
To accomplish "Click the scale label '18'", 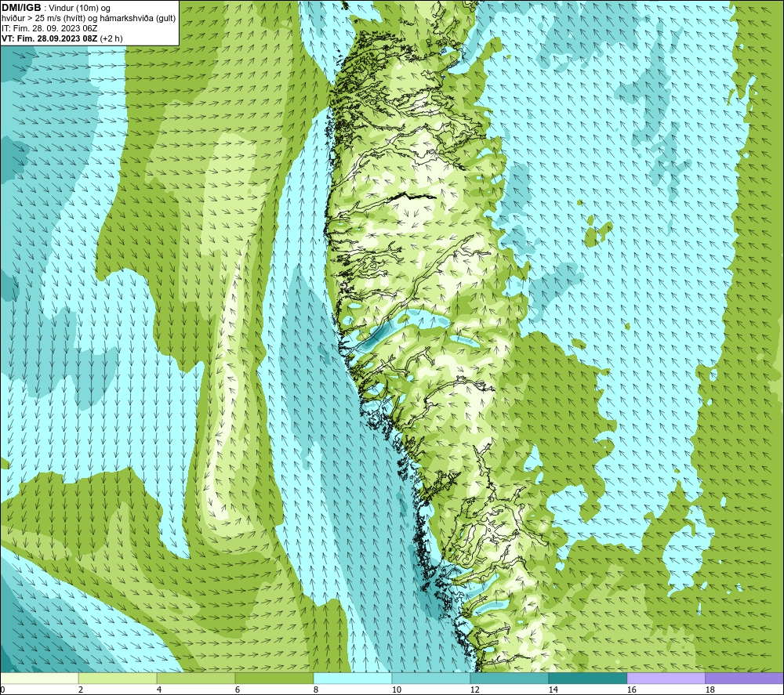I will point(710,690).
